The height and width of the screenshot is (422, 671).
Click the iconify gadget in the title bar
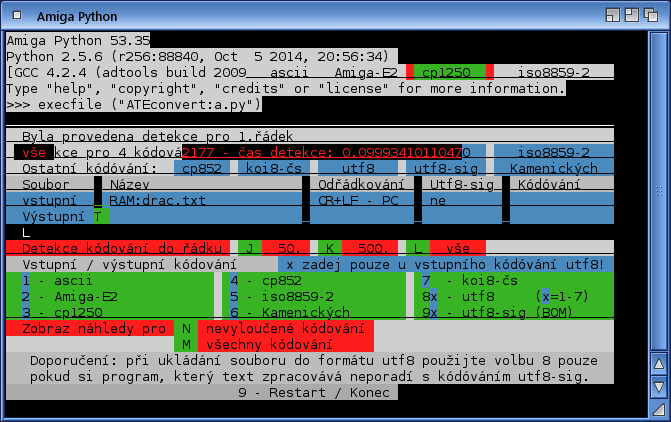click(x=611, y=14)
